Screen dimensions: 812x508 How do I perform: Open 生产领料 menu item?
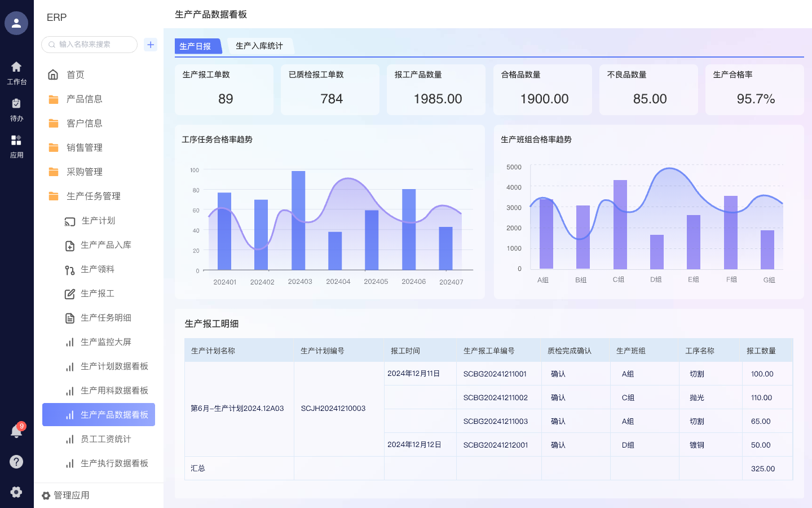pyautogui.click(x=99, y=269)
